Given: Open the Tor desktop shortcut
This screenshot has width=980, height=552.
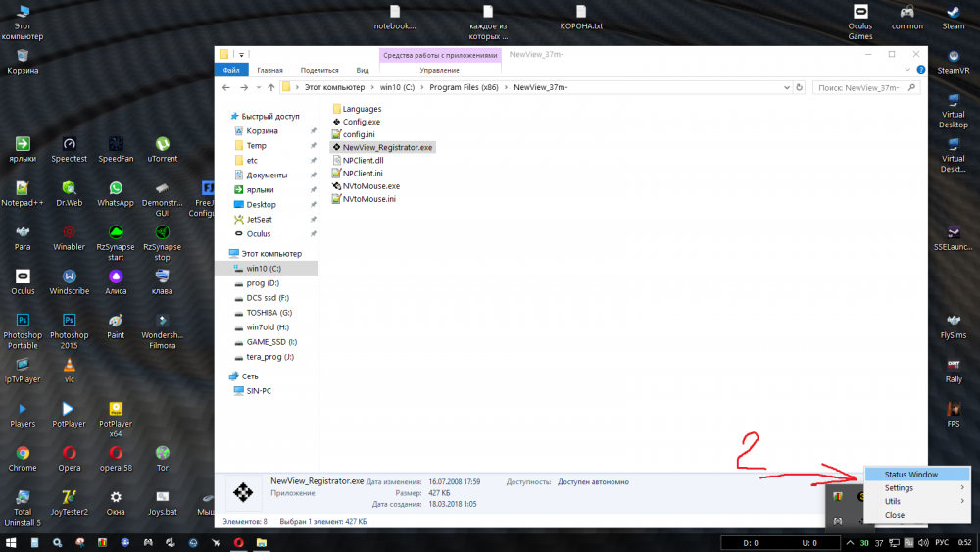Looking at the screenshot, I should (163, 458).
